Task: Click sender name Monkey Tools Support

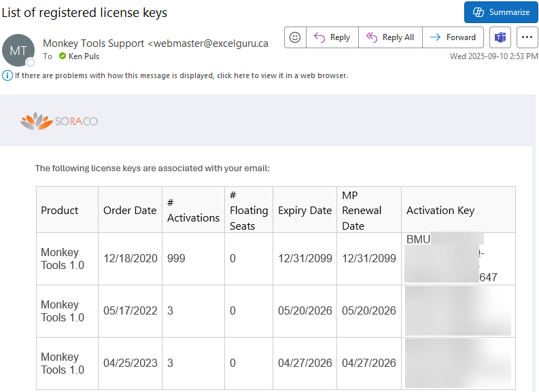Action: coord(94,43)
